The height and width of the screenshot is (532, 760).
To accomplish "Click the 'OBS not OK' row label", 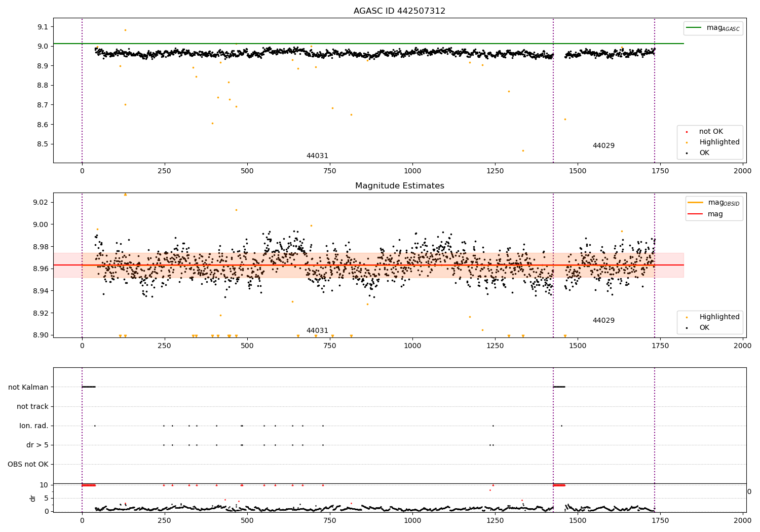I will [28, 465].
